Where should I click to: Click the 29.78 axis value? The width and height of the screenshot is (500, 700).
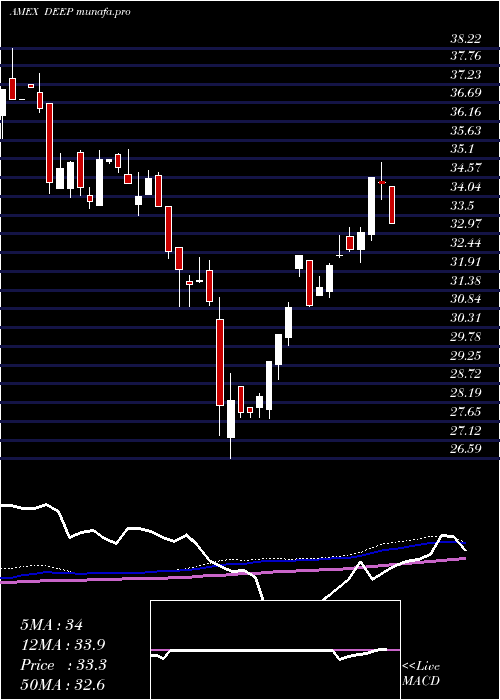coord(466,337)
